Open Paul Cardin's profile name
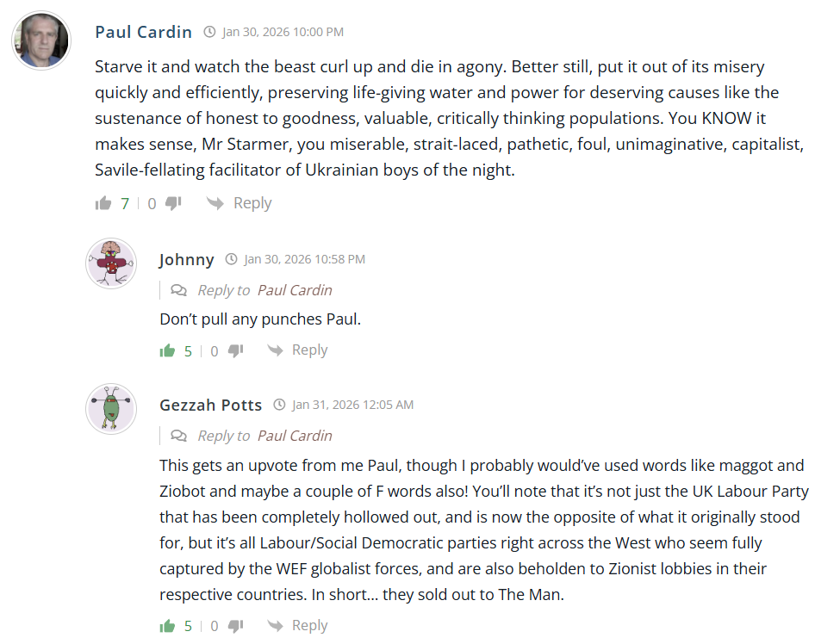Image resolution: width=815 pixels, height=644 pixels. click(x=143, y=32)
